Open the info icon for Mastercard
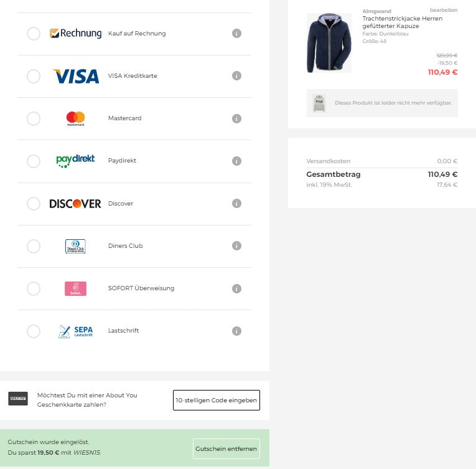The width and height of the screenshot is (476, 469). (x=236, y=118)
